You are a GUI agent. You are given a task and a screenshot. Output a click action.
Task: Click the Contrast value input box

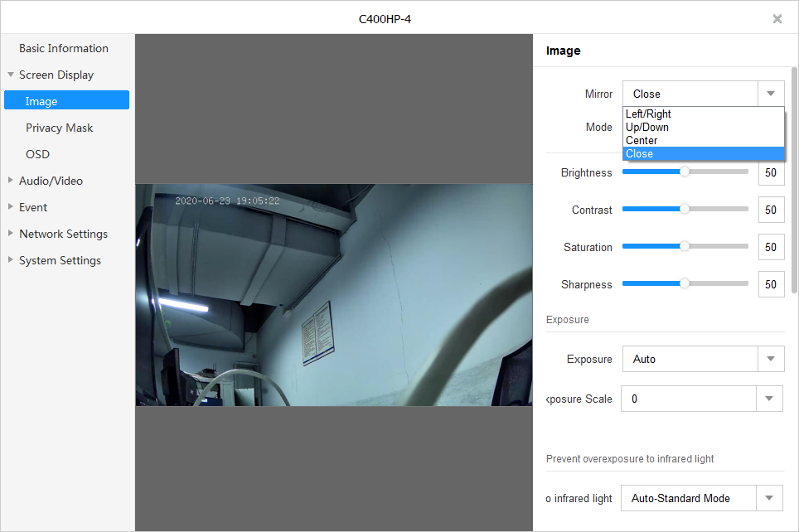(x=771, y=210)
